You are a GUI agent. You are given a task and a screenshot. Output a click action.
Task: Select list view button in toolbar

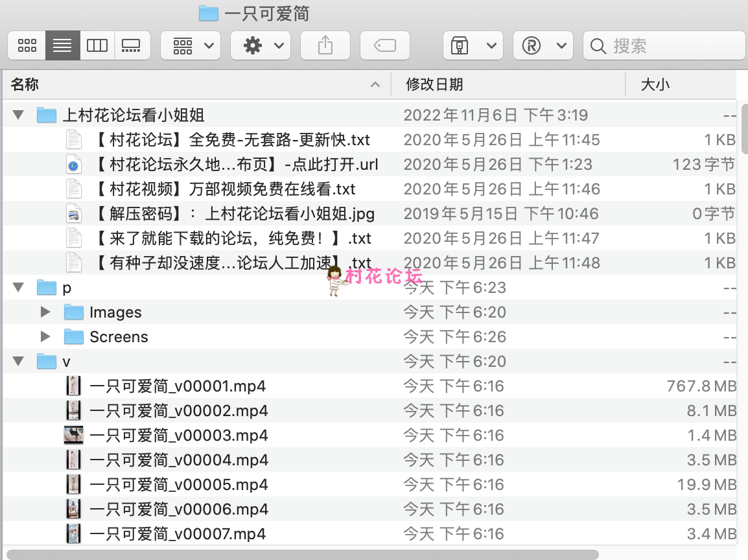coord(62,46)
